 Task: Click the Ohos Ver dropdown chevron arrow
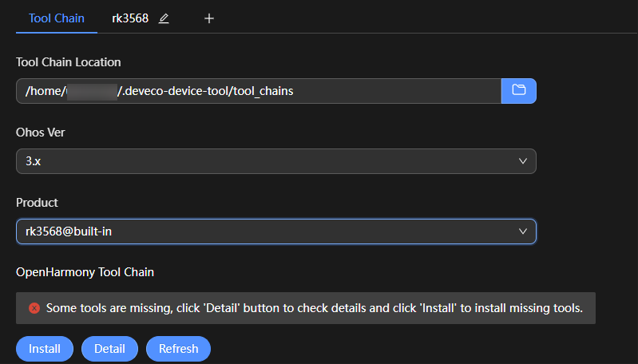click(x=523, y=160)
